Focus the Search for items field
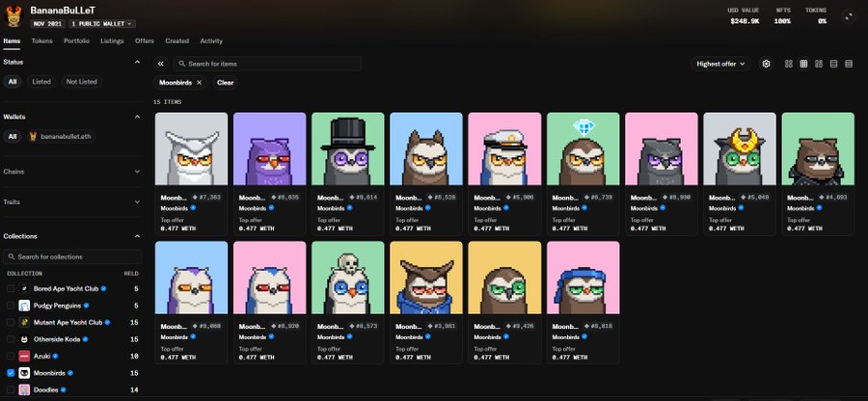Viewport: 868px width, 401px height. 267,65
